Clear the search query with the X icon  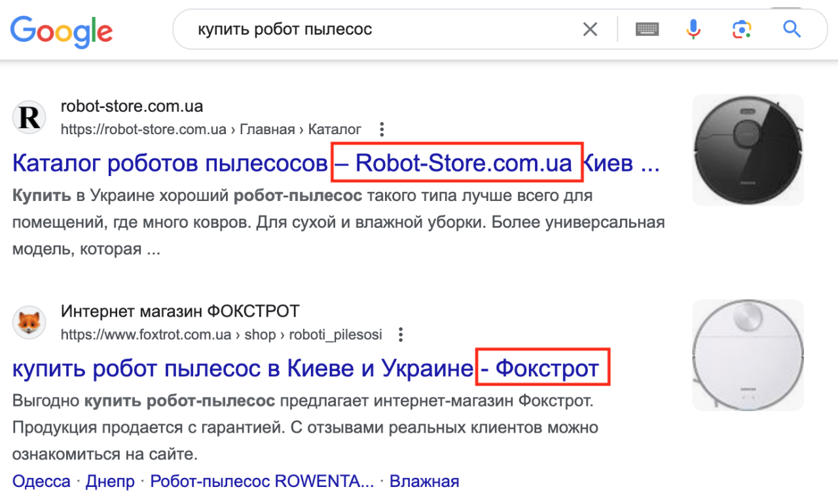pyautogui.click(x=590, y=29)
